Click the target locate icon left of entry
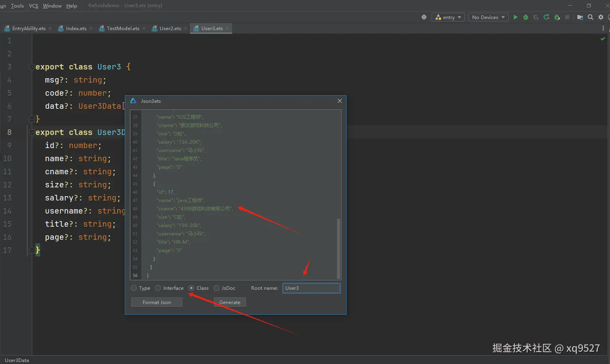Image resolution: width=610 pixels, height=364 pixels. click(x=424, y=17)
